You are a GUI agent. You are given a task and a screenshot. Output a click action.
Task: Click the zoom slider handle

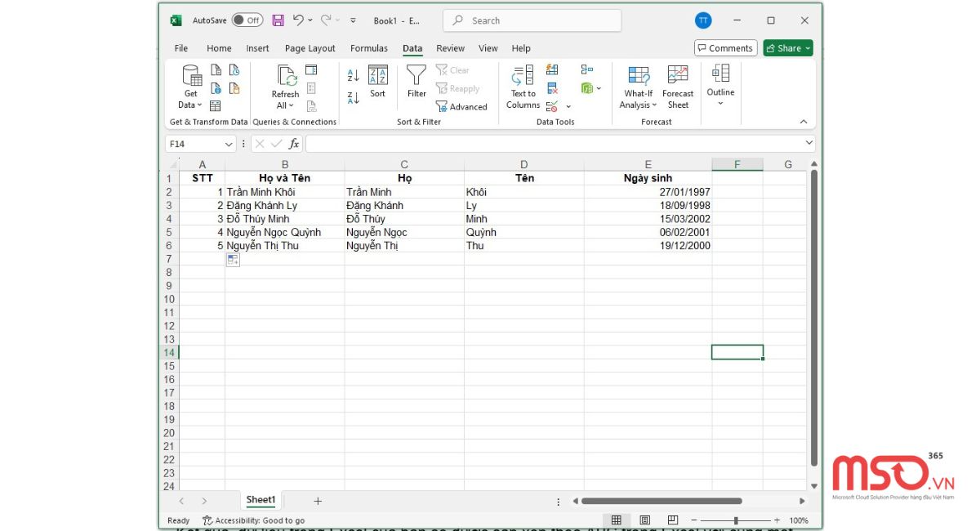(x=736, y=520)
